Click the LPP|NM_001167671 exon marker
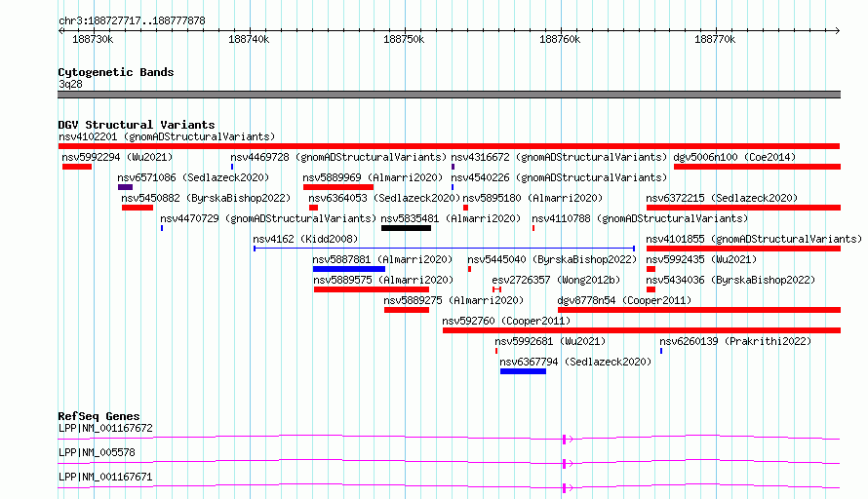This screenshot has height=499, width=868. click(564, 488)
